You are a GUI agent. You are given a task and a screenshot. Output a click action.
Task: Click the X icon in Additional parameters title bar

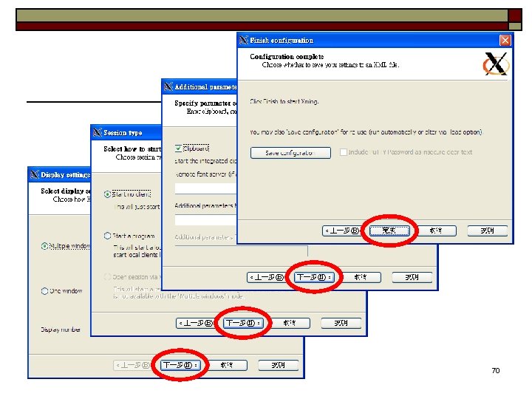[168, 86]
